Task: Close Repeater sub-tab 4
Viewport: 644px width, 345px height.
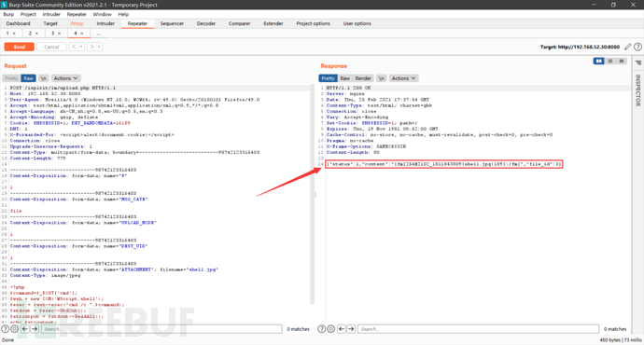Action: 82,34
